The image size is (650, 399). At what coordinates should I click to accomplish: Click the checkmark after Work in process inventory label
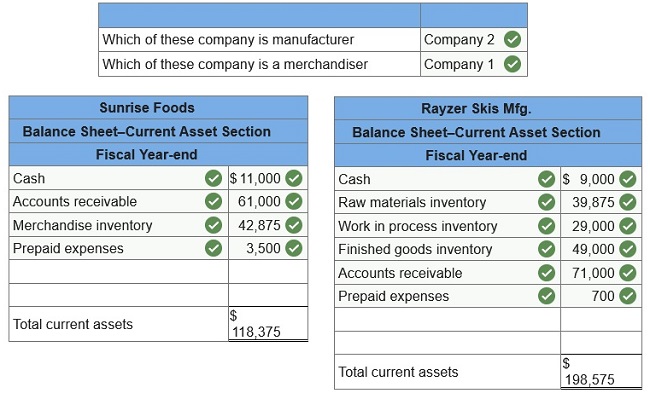(546, 226)
